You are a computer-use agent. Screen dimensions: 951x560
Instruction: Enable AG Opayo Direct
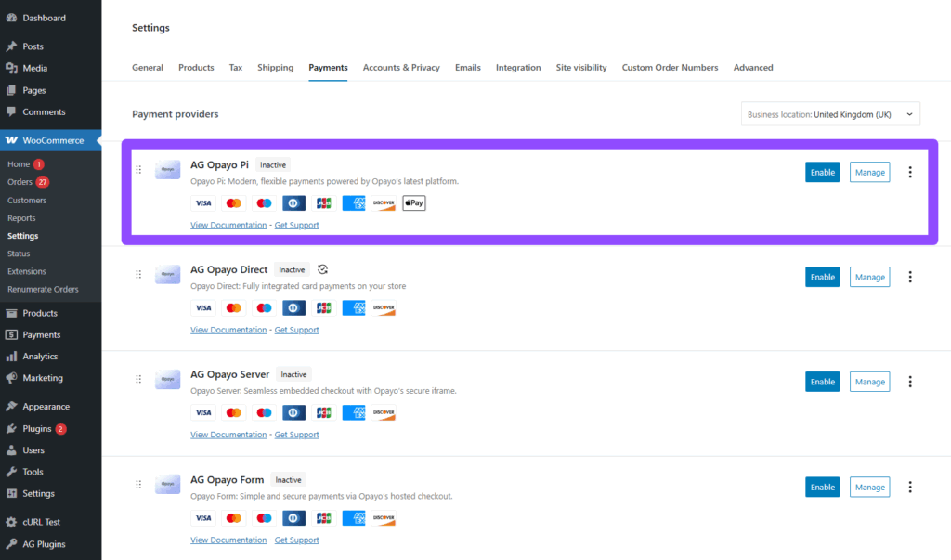coord(823,277)
